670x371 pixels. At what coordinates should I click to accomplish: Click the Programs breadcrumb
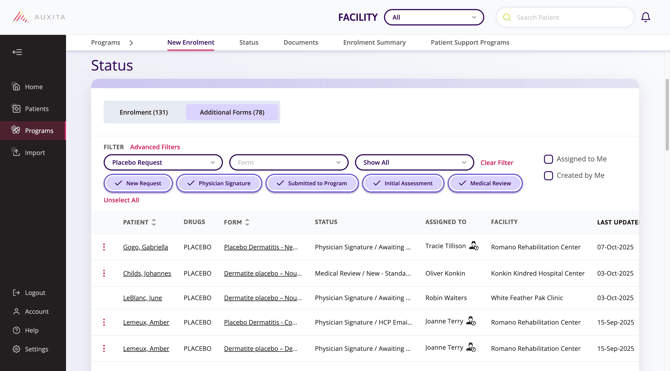106,43
